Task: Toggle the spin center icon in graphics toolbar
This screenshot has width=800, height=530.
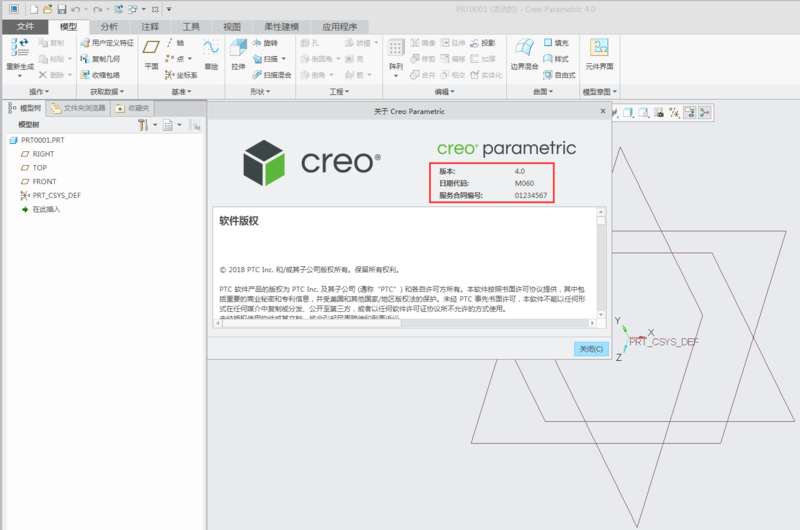Action: [x=705, y=113]
